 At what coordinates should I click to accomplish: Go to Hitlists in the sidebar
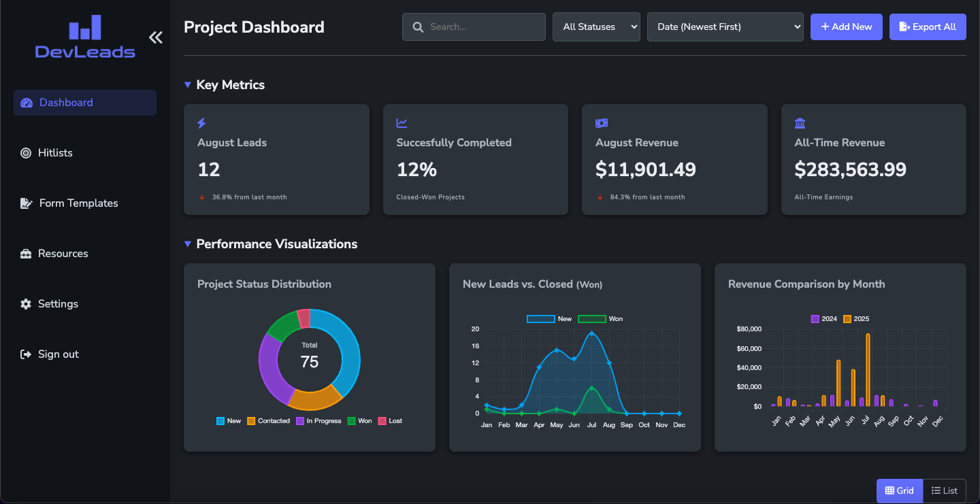point(85,153)
